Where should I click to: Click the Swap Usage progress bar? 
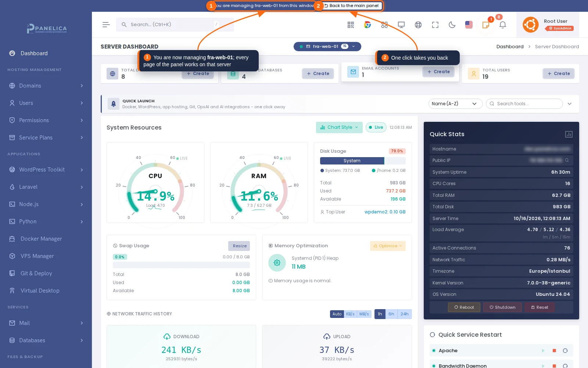click(x=181, y=265)
